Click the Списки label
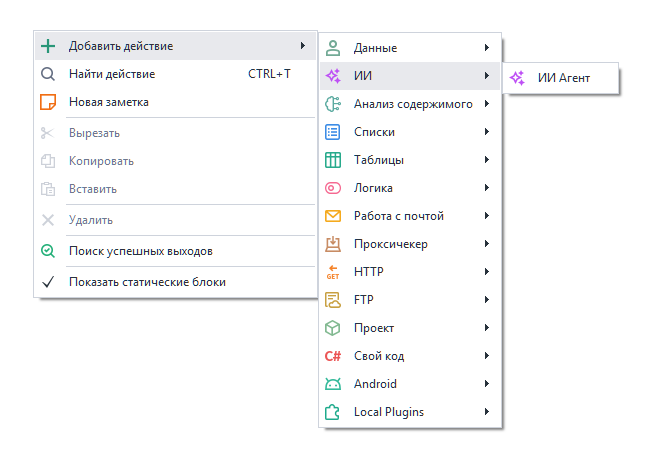 [x=374, y=132]
